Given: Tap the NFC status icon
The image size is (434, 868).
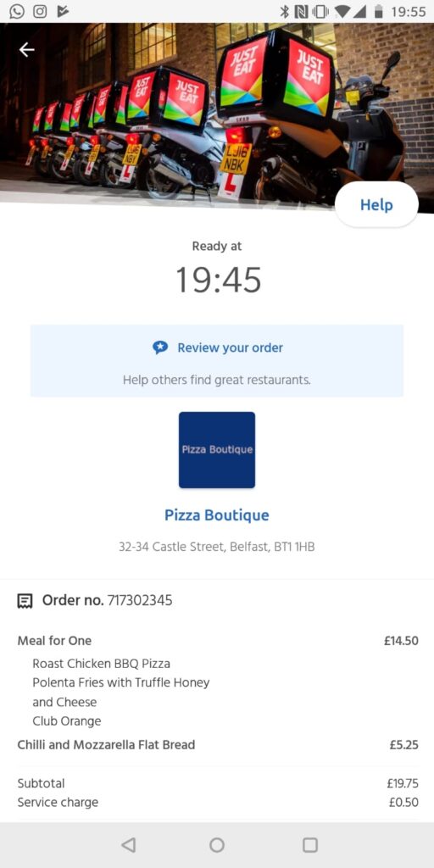Looking at the screenshot, I should tap(302, 11).
